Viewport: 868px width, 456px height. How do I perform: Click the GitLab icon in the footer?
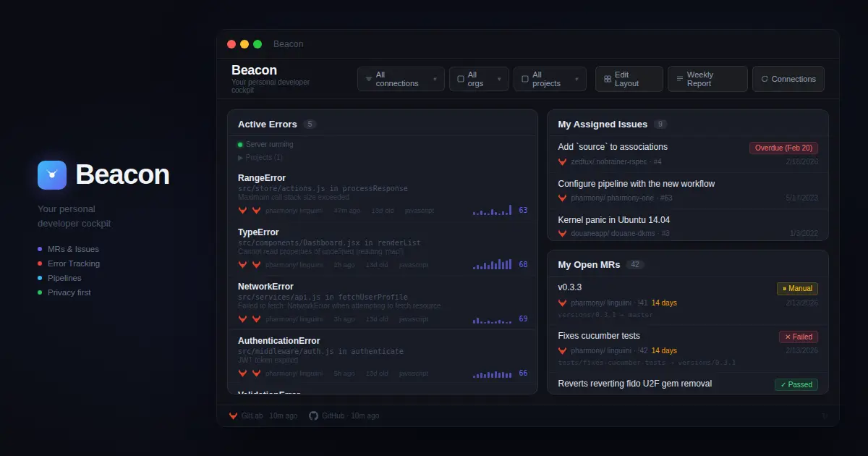233,415
